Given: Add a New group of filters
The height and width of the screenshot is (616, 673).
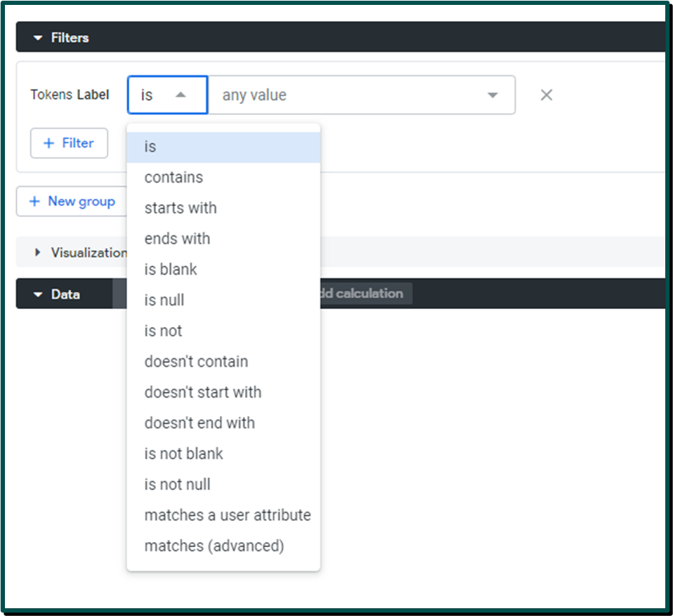Looking at the screenshot, I should click(x=72, y=202).
